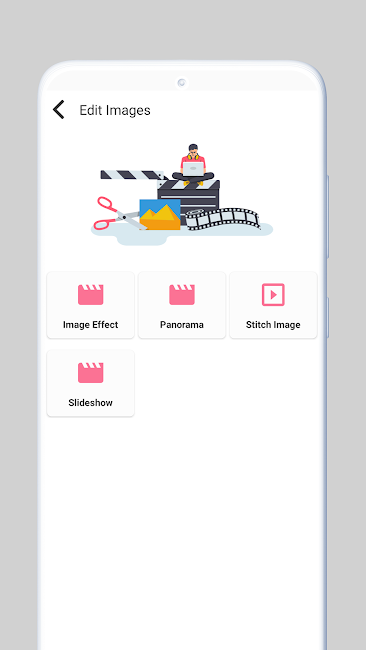The width and height of the screenshot is (366, 650).
Task: Click the Edit Images header title
Action: 115,110
